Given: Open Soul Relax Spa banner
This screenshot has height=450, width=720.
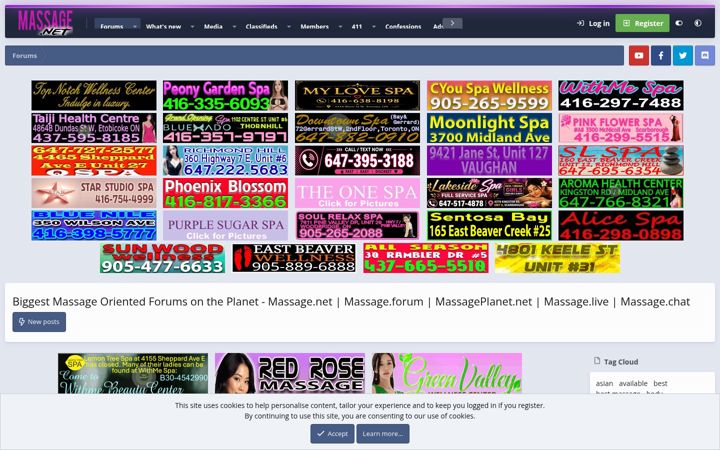Looking at the screenshot, I should click(357, 225).
